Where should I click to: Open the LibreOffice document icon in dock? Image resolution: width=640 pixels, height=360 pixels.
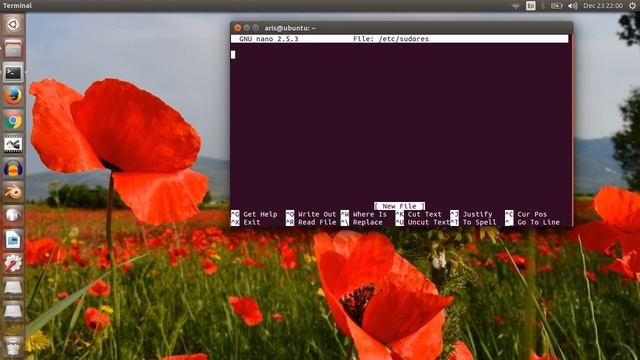pyautogui.click(x=13, y=239)
